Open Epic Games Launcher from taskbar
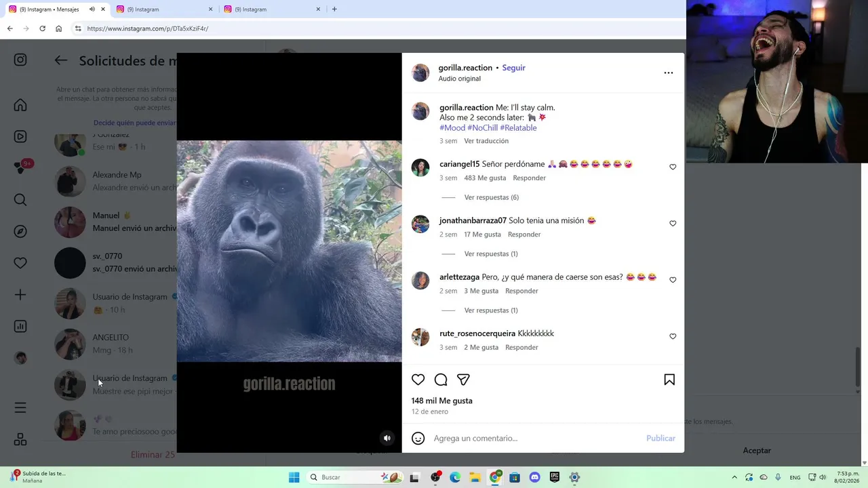This screenshot has width=868, height=488. tap(554, 477)
